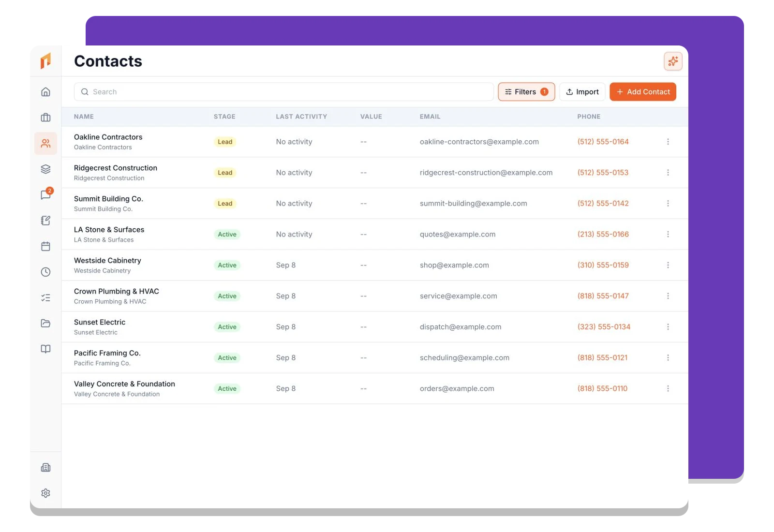This screenshot has width=774, height=532.
Task: Open the checklist tasks icon in sidebar
Action: [45, 297]
